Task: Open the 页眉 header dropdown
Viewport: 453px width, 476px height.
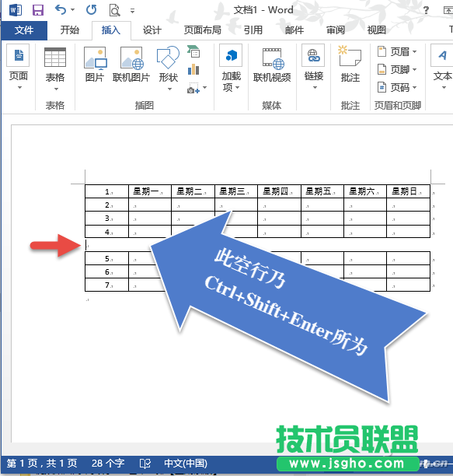Action: click(x=397, y=51)
